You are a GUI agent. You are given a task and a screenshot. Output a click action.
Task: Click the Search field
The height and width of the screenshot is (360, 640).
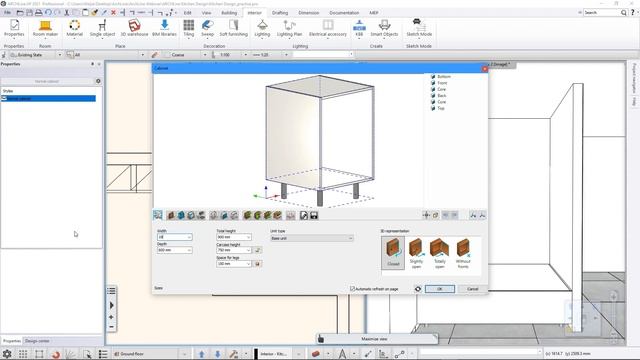click(x=602, y=13)
